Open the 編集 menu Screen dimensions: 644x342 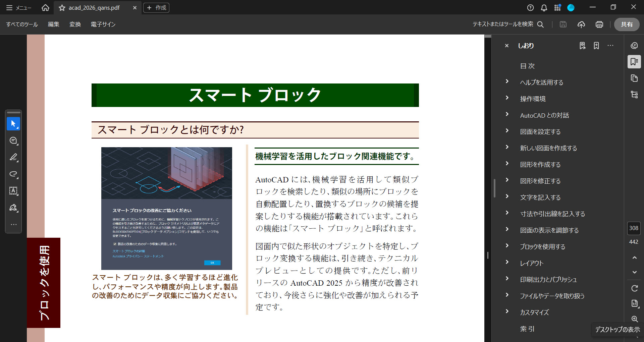coord(53,24)
